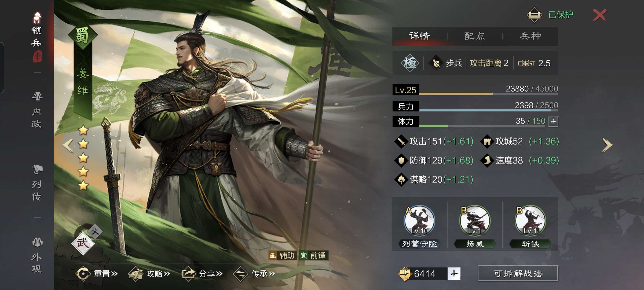Switch the 武 martial mode toggle
The image size is (644, 290).
[x=83, y=243]
